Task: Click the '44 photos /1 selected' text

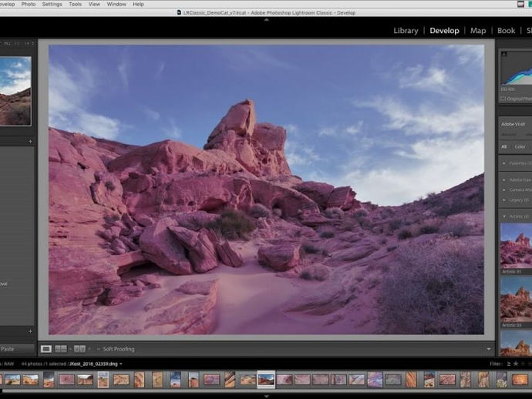Action: pyautogui.click(x=44, y=364)
